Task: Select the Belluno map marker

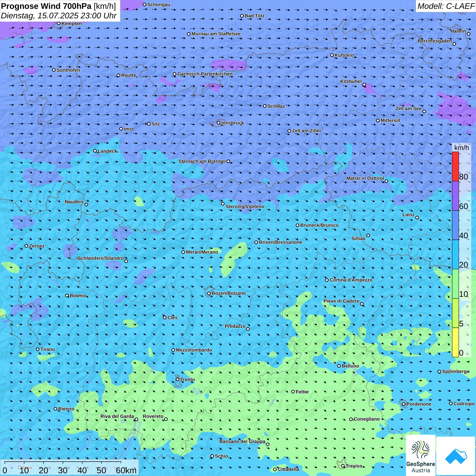Action: [339, 366]
